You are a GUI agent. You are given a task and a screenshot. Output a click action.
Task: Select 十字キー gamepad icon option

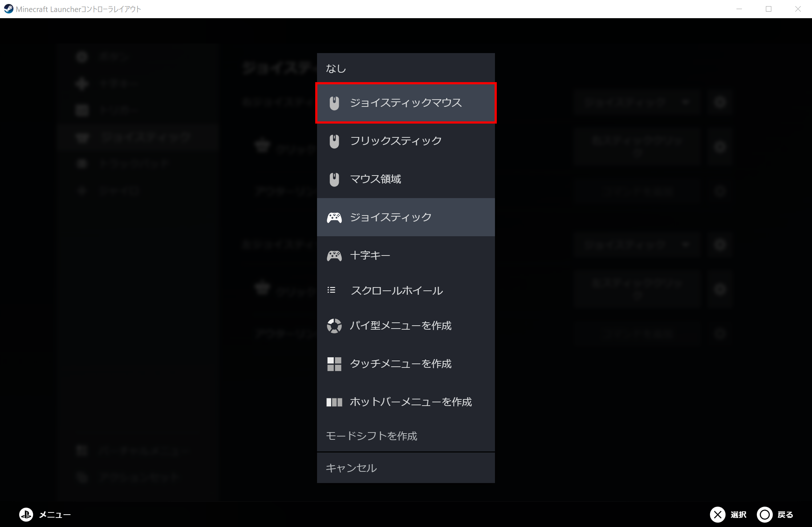[x=406, y=256]
